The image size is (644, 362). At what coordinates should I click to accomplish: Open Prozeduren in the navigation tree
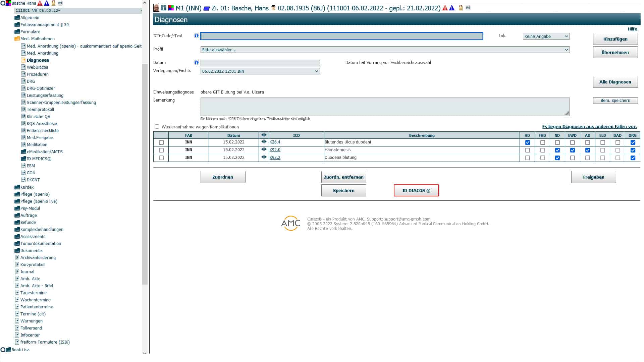(x=38, y=74)
